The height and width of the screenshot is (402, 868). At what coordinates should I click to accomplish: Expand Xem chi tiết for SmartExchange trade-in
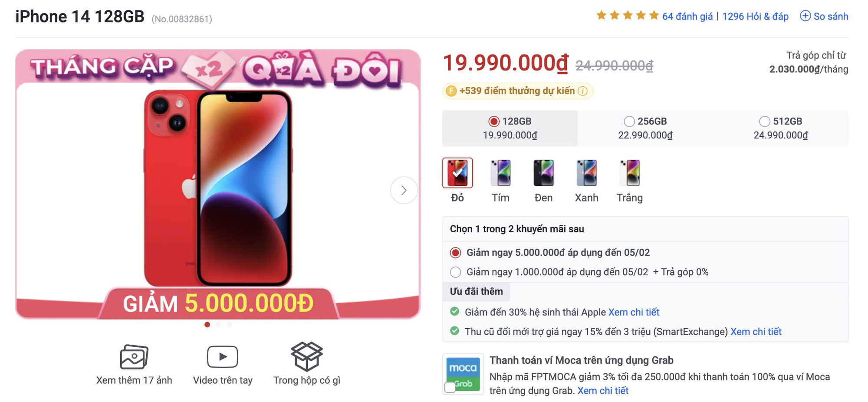pos(757,332)
